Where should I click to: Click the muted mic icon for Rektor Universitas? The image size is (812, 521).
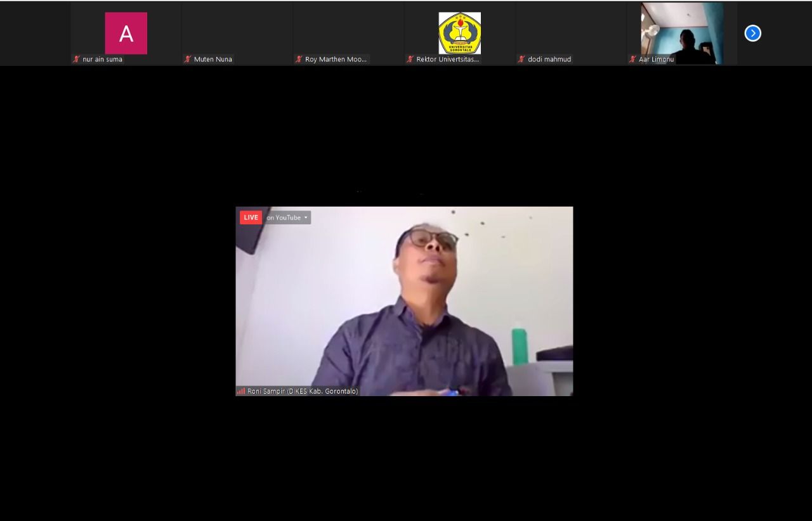pyautogui.click(x=410, y=60)
